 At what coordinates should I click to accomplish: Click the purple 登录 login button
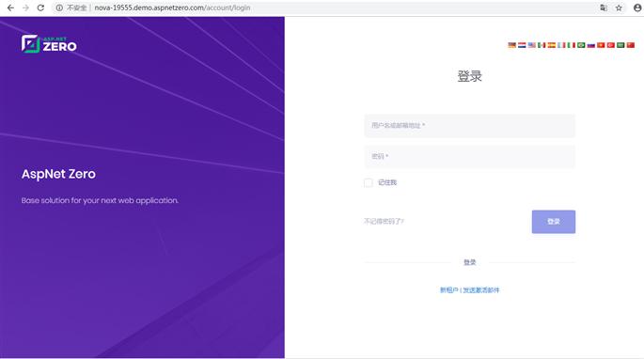(553, 222)
